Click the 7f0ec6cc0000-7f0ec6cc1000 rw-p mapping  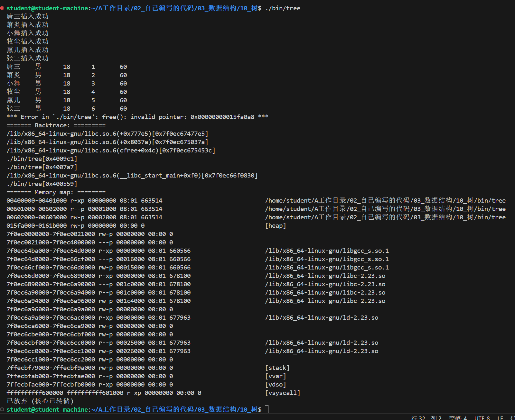coord(98,351)
